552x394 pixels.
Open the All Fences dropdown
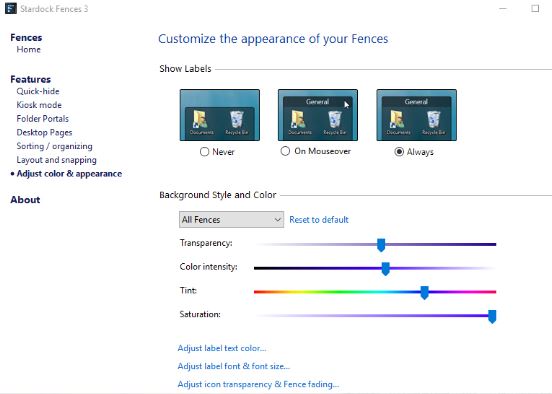pyautogui.click(x=231, y=220)
